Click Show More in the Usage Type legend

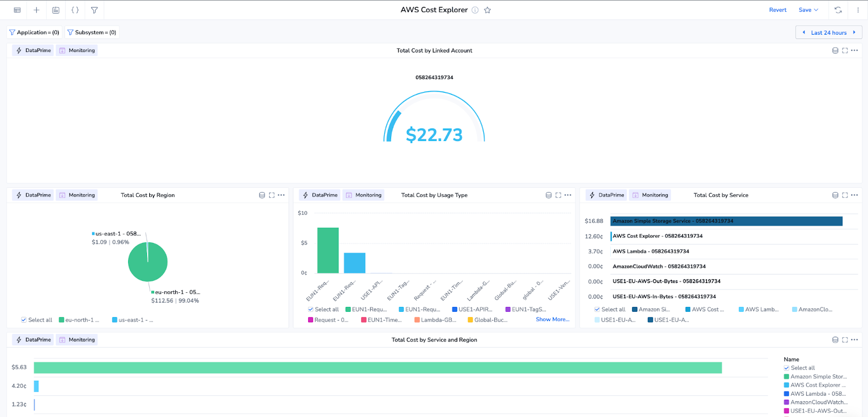click(x=552, y=319)
